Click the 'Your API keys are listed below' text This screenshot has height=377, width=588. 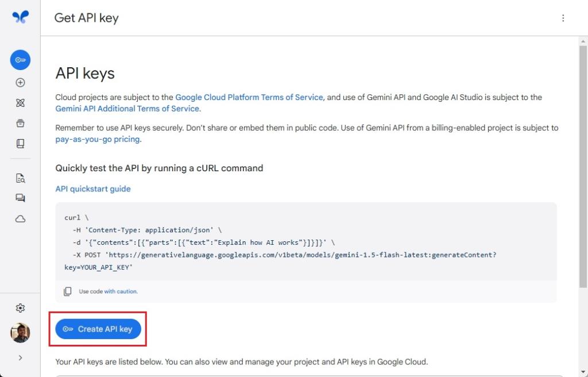(242, 362)
